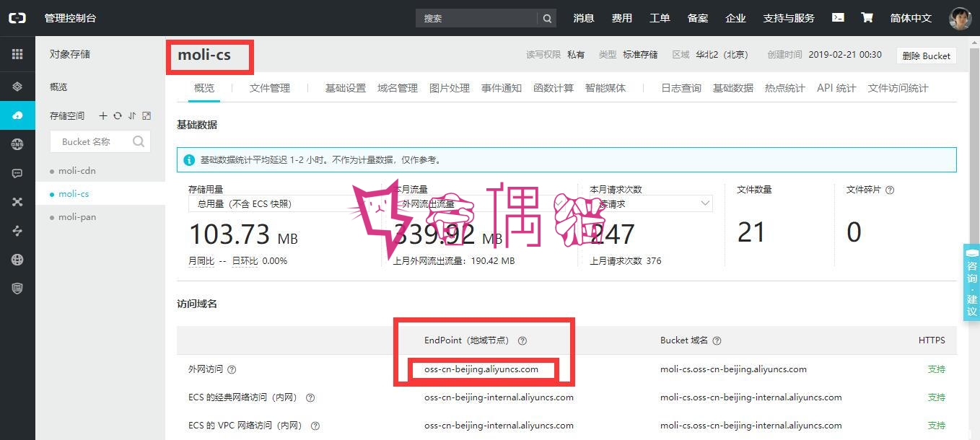Open the message bubble sidebar icon

[x=17, y=173]
